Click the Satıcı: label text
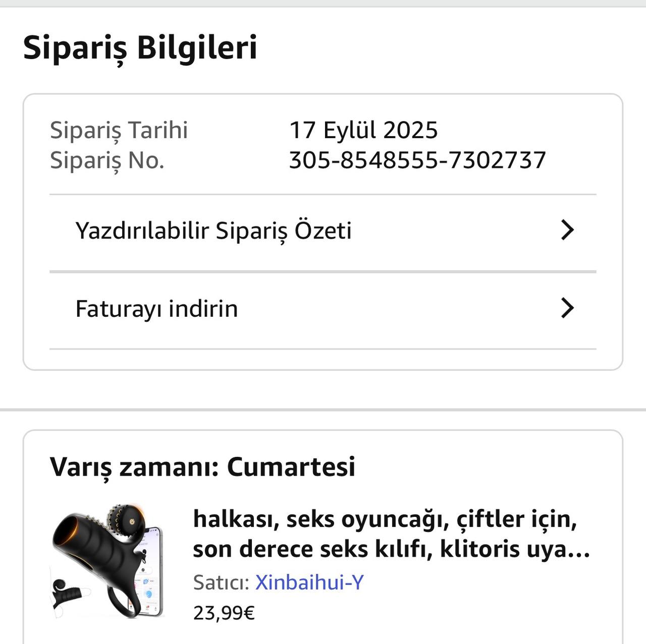 coord(221,582)
